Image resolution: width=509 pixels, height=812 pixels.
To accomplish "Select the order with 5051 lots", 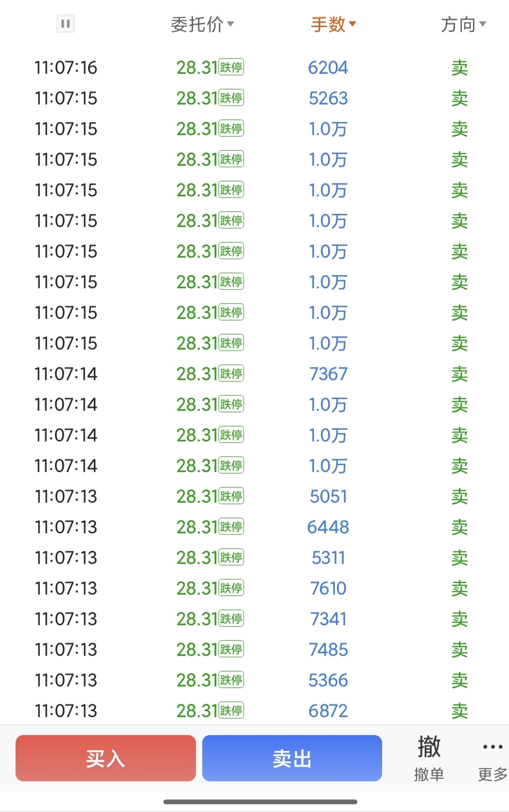I will coord(328,496).
